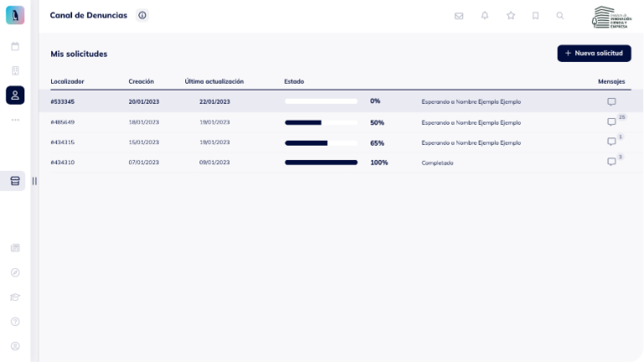Open the news panel icon in sidebar
The height and width of the screenshot is (362, 644).
[x=15, y=247]
